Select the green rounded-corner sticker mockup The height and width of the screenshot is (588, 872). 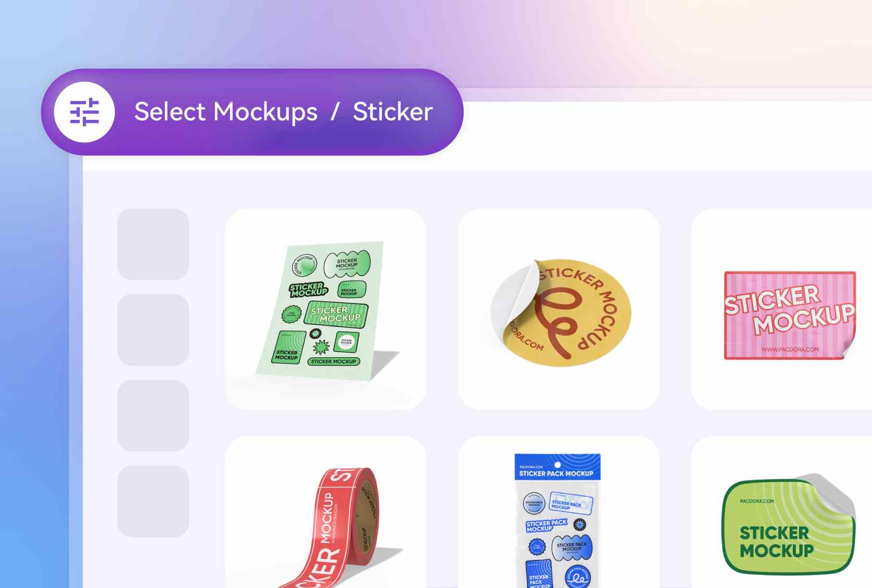tap(782, 512)
